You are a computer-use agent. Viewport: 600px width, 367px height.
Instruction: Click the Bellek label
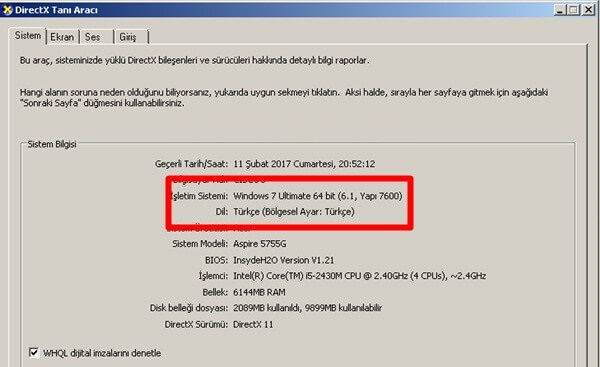pyautogui.click(x=215, y=292)
